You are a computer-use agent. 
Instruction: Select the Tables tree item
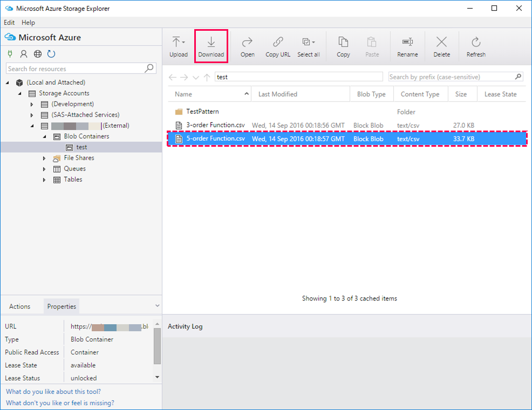(x=73, y=180)
